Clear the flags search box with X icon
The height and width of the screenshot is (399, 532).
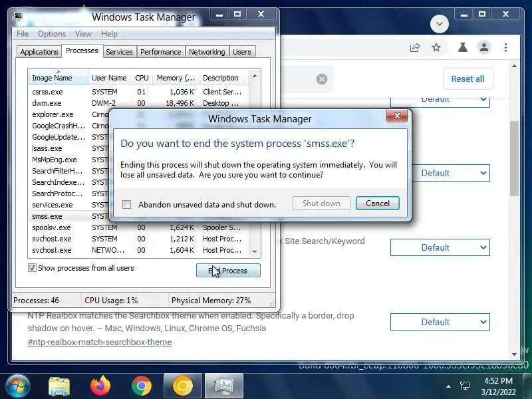[x=322, y=79]
